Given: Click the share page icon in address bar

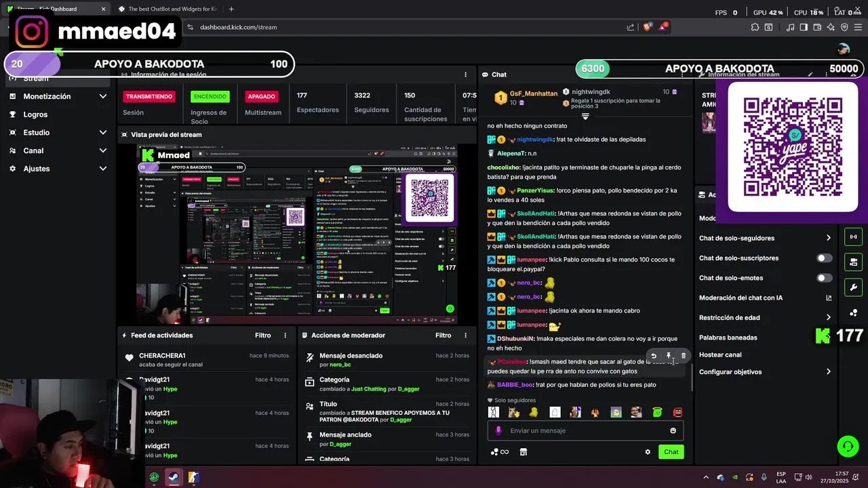Looking at the screenshot, I should click(x=631, y=27).
